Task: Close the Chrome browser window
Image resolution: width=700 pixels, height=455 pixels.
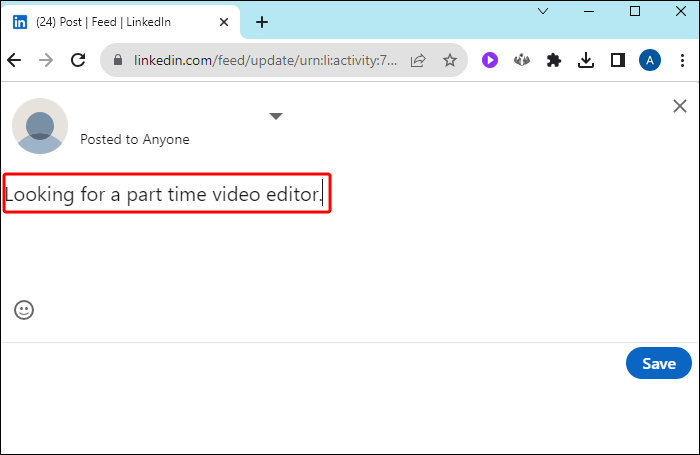Action: click(x=680, y=11)
